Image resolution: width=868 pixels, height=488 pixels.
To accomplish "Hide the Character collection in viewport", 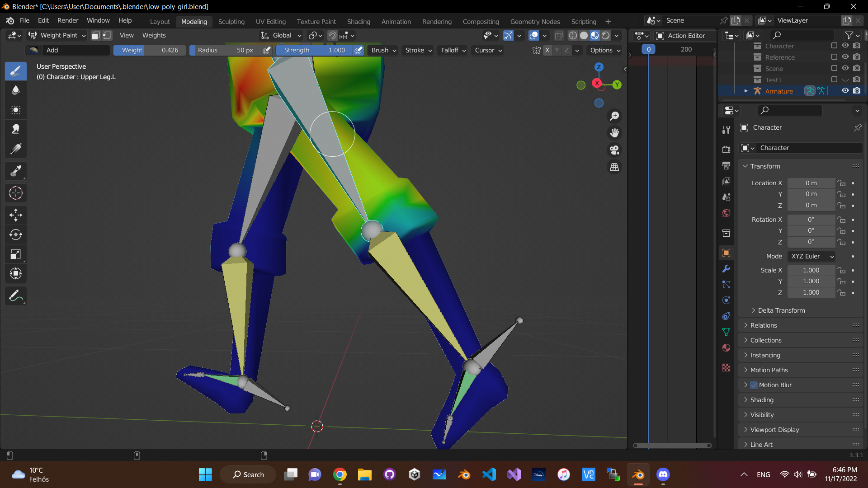I will click(x=845, y=46).
